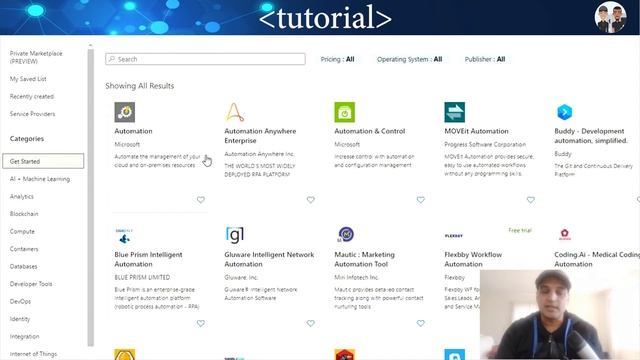Click the 'Showing All Results' heading
Screen dimensions: 640x360
(x=140, y=86)
